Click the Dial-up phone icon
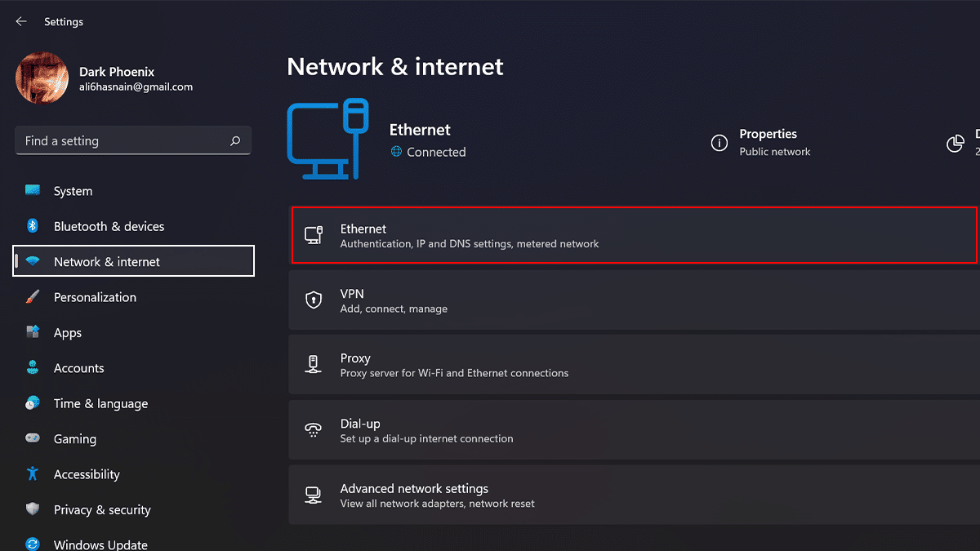Image resolution: width=980 pixels, height=551 pixels. [314, 430]
